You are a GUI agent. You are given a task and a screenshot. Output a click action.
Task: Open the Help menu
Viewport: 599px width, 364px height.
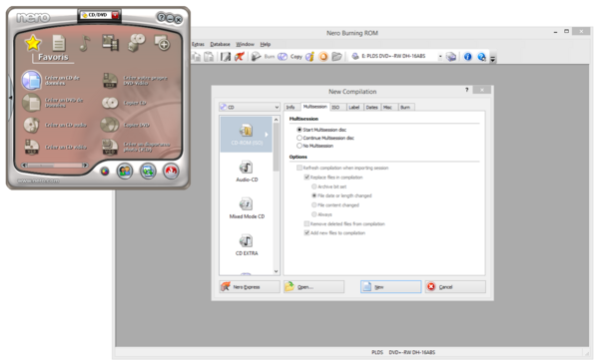[x=266, y=44]
